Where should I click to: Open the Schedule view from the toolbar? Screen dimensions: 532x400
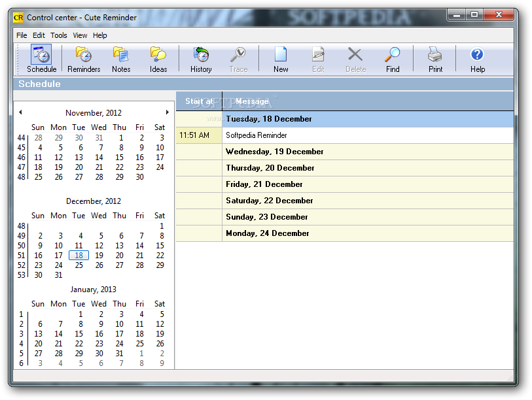click(41, 59)
